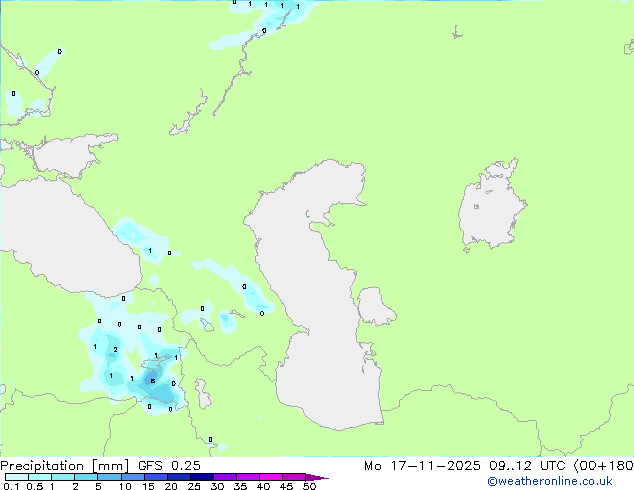Click the "GFS 0.25" model label
The height and width of the screenshot is (490, 634).
pyautogui.click(x=169, y=466)
